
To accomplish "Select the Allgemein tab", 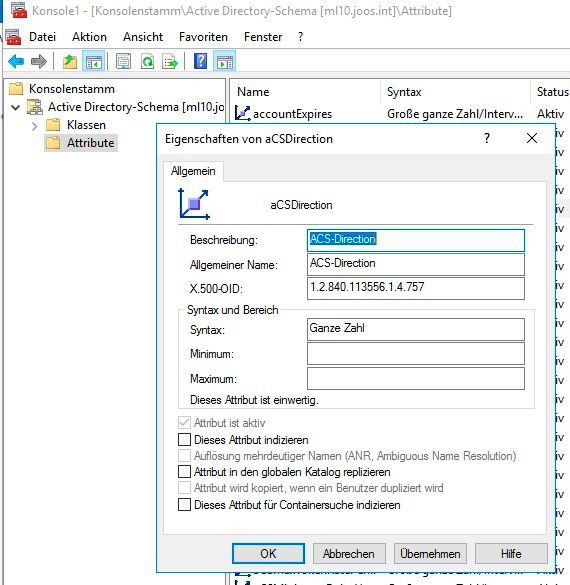I will click(x=193, y=171).
